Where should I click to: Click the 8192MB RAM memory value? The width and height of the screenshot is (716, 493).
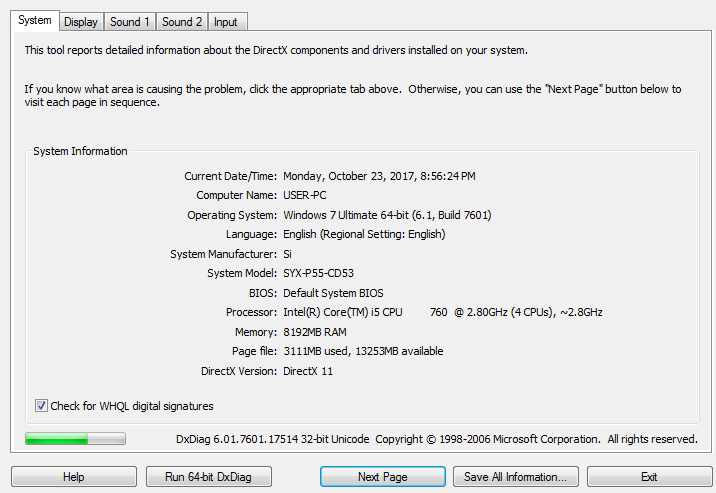pos(315,332)
